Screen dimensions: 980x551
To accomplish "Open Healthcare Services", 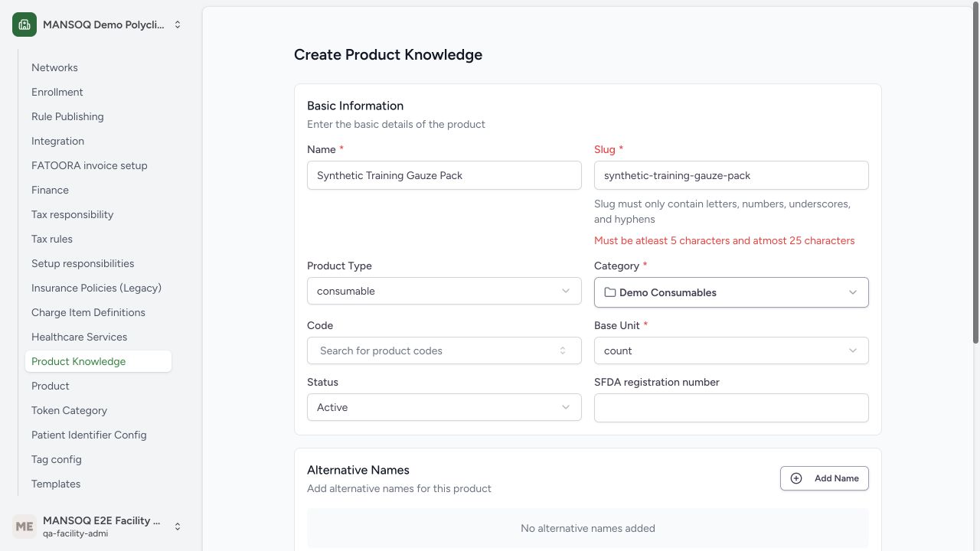I will tap(98, 337).
